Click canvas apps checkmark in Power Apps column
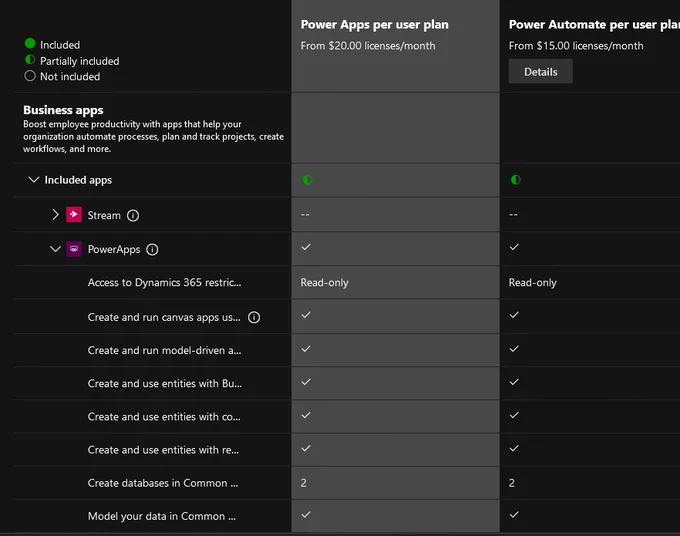Screen dimensions: 680x536 (x=306, y=315)
